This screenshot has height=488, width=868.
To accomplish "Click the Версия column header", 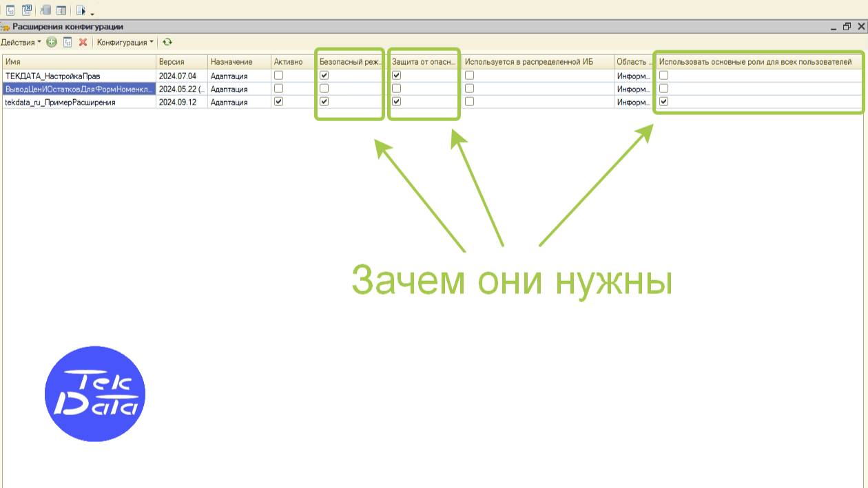I will tap(182, 62).
